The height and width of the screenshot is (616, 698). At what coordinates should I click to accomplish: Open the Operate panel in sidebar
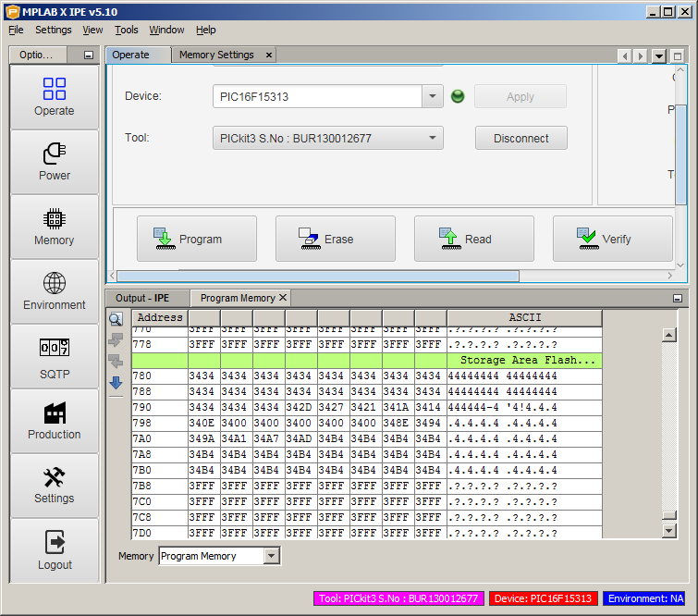point(55,97)
